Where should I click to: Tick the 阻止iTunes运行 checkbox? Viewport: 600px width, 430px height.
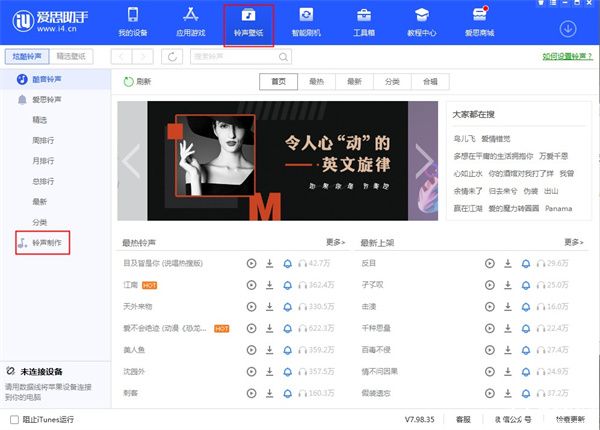pyautogui.click(x=14, y=419)
